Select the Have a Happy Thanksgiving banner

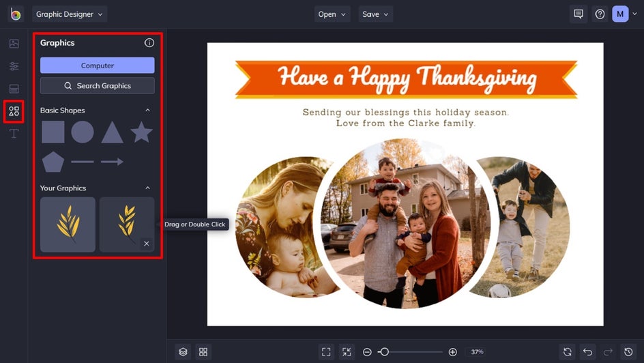coord(406,79)
